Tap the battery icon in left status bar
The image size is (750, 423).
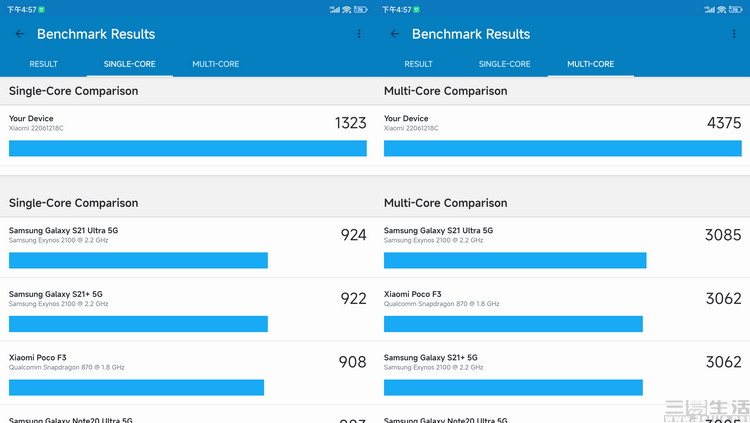click(360, 9)
